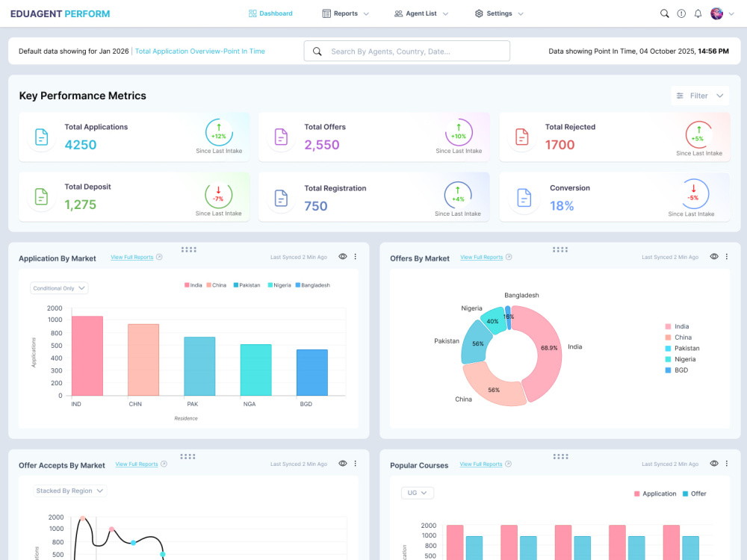Click the Total Applications document icon
This screenshot has width=747, height=560.
click(41, 137)
